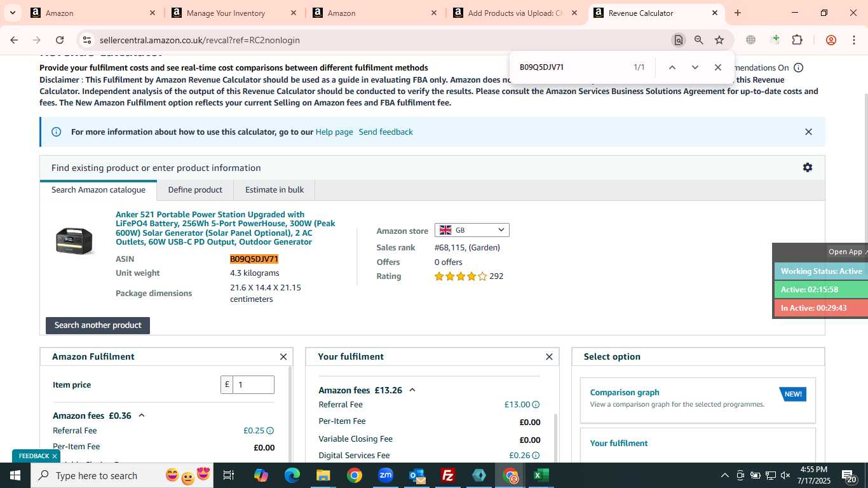Click the browser address bar URL
Screen dimensions: 868x488
click(x=200, y=40)
